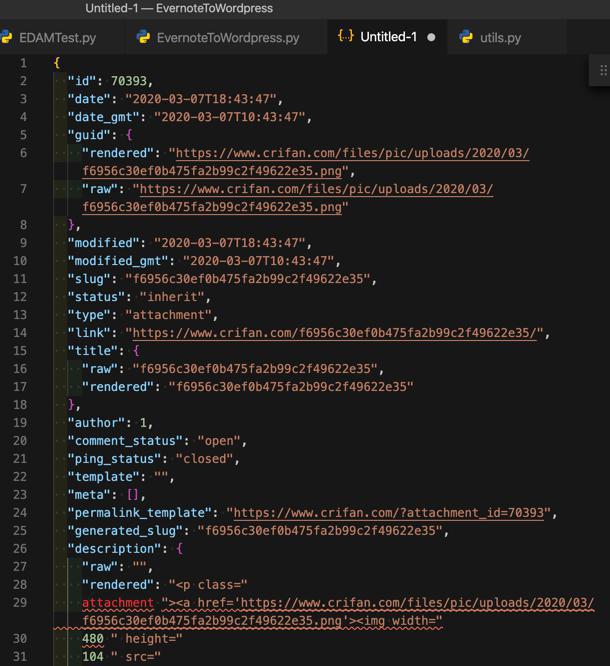Click the "date_gmt" value on line 4
This screenshot has width=610, height=666.
pos(229,117)
